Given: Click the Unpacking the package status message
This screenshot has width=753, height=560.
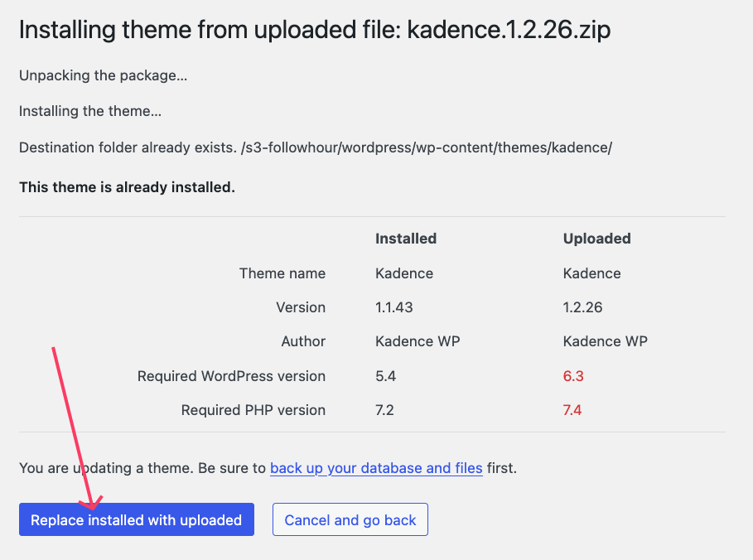Looking at the screenshot, I should 103,75.
